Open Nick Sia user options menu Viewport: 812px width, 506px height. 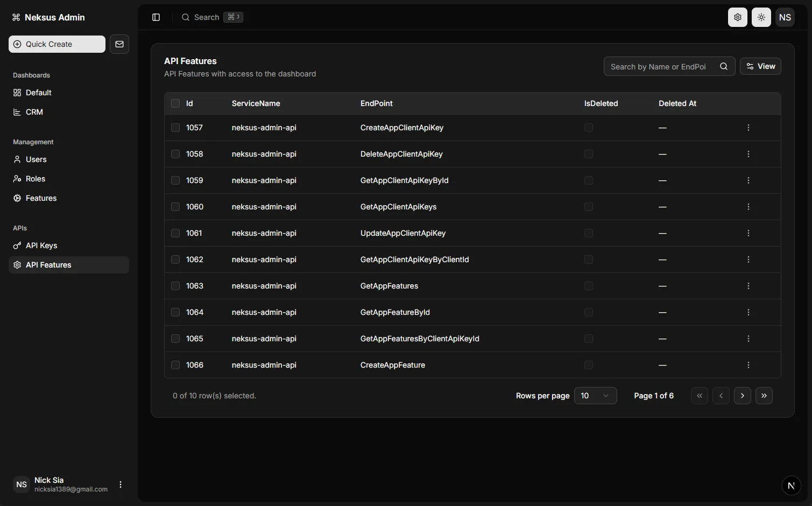[x=121, y=484]
